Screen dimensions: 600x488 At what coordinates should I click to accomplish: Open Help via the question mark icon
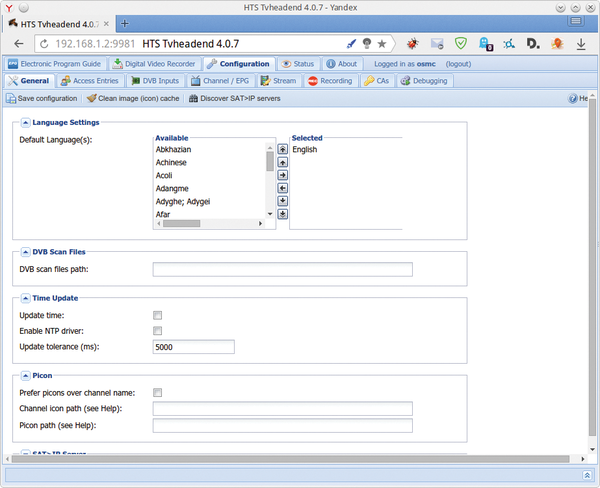point(573,98)
